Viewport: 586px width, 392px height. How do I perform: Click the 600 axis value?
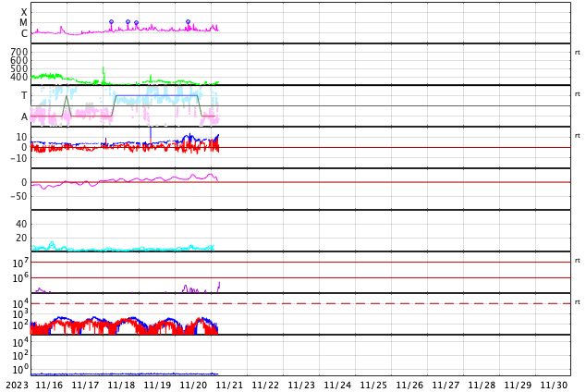coord(19,60)
